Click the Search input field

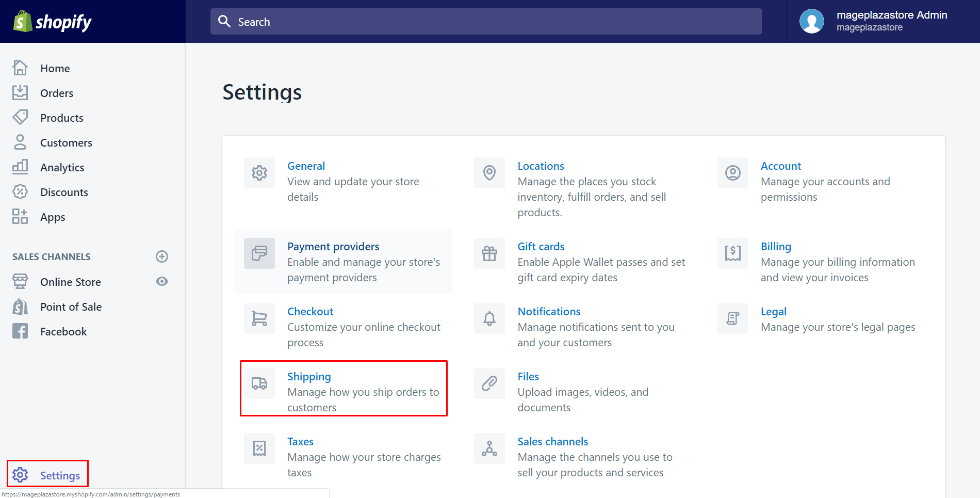486,22
